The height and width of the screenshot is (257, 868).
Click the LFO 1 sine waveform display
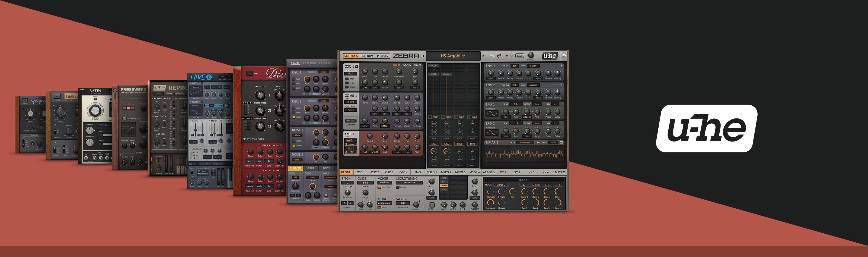tap(492, 114)
